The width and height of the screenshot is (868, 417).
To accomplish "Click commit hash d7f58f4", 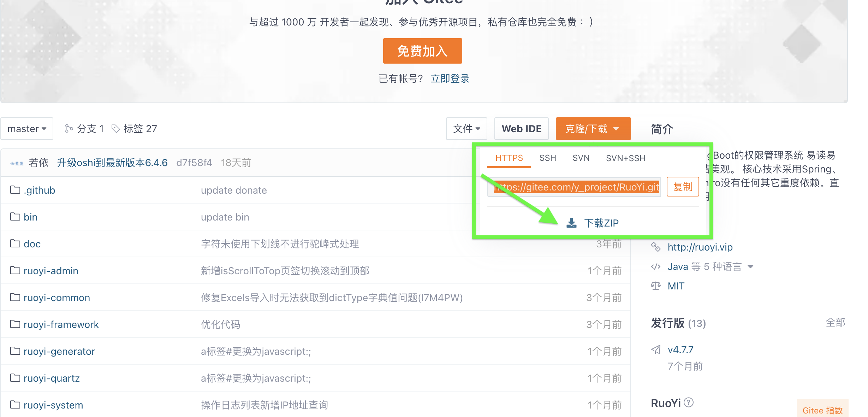I will click(194, 163).
